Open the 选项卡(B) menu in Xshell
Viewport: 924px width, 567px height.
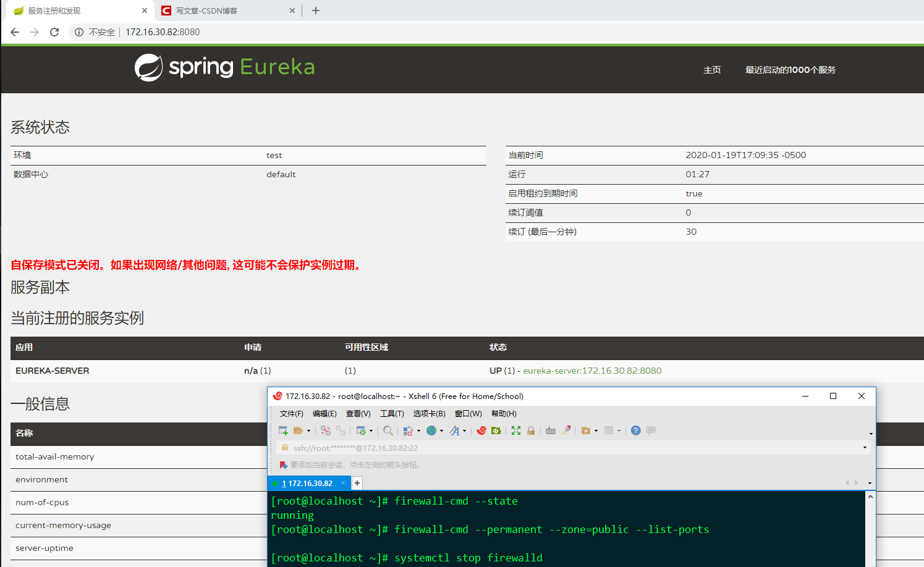point(430,414)
